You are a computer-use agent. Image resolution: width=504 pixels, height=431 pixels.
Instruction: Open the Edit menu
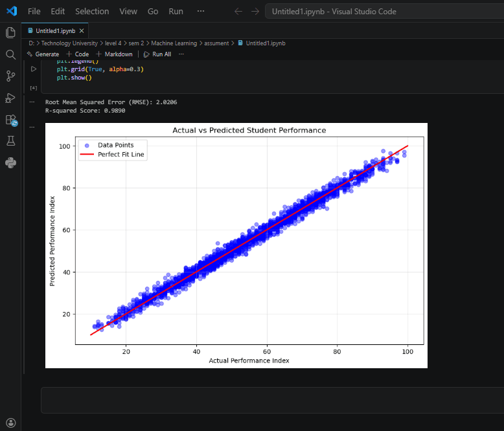(x=58, y=12)
